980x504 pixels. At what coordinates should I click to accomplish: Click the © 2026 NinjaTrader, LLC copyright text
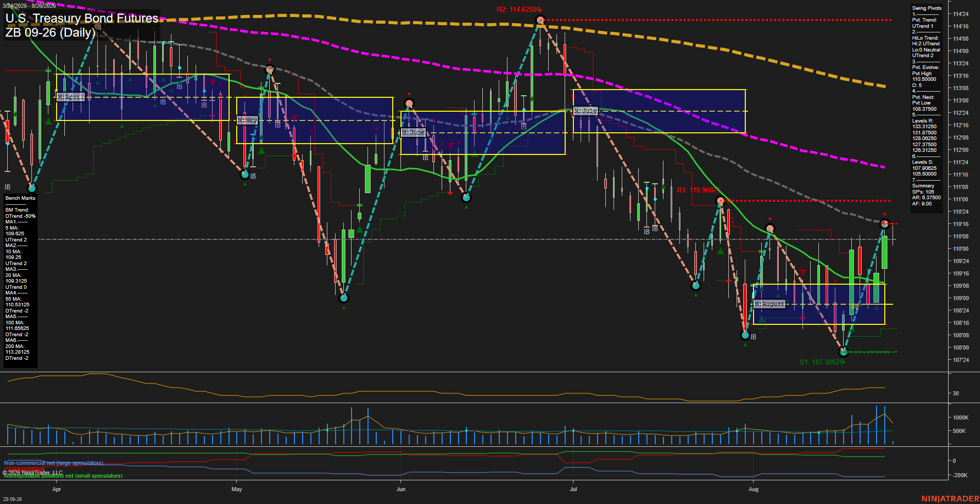click(33, 473)
